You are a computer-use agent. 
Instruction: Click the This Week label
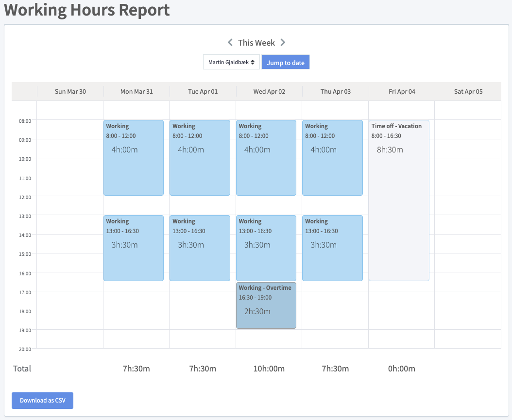pyautogui.click(x=256, y=43)
